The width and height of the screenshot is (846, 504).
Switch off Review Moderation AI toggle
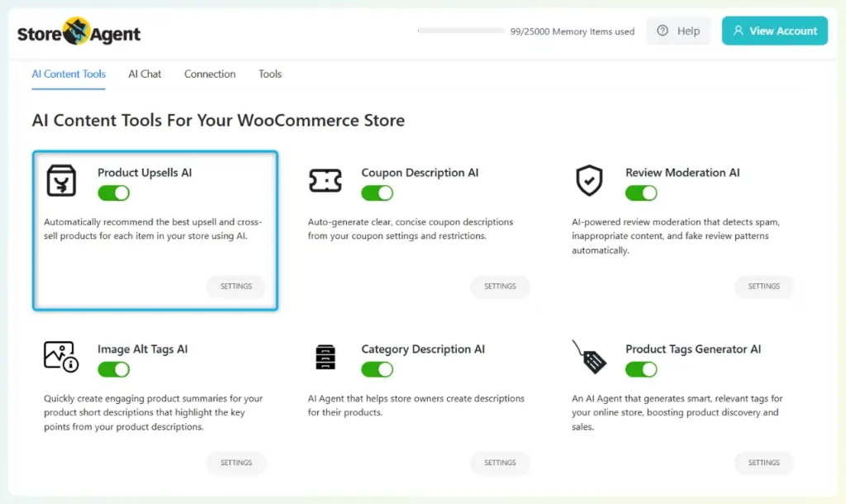pos(641,193)
